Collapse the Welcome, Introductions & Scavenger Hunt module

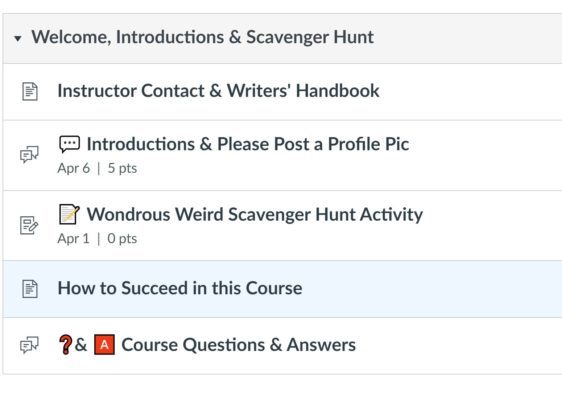18,38
